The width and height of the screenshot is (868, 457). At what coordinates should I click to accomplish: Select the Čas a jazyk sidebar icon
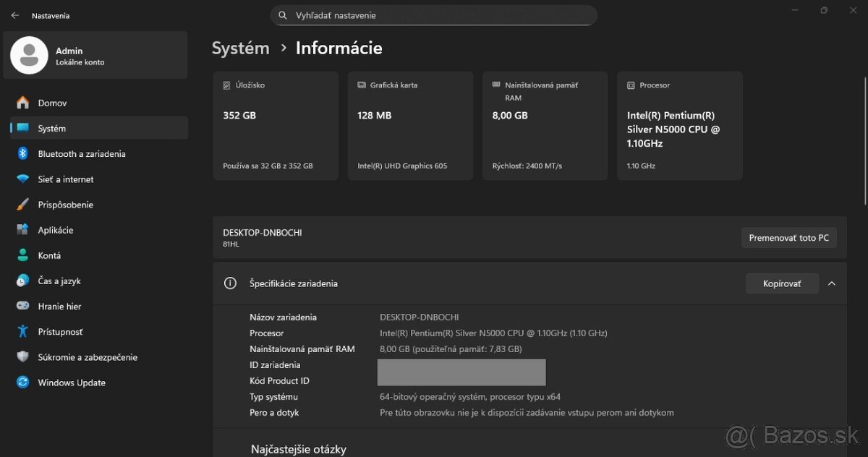click(23, 281)
